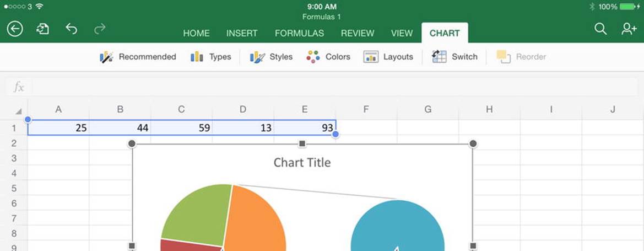Click the chart's top-left round corner handle
Screen dimensions: 644x251
pos(132,143)
